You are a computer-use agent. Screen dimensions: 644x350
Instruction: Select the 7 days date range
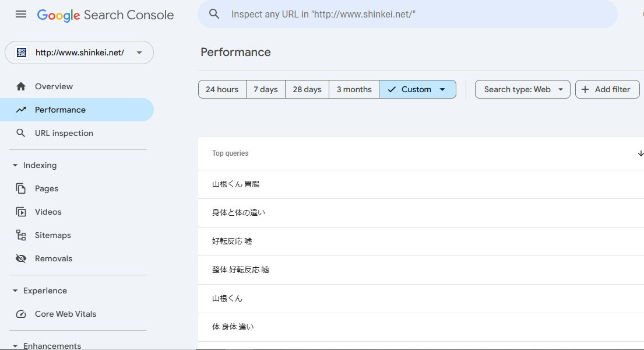pyautogui.click(x=266, y=89)
